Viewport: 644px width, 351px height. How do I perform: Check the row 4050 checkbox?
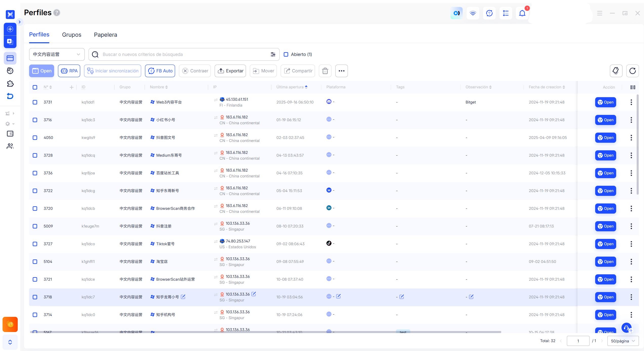(x=35, y=138)
